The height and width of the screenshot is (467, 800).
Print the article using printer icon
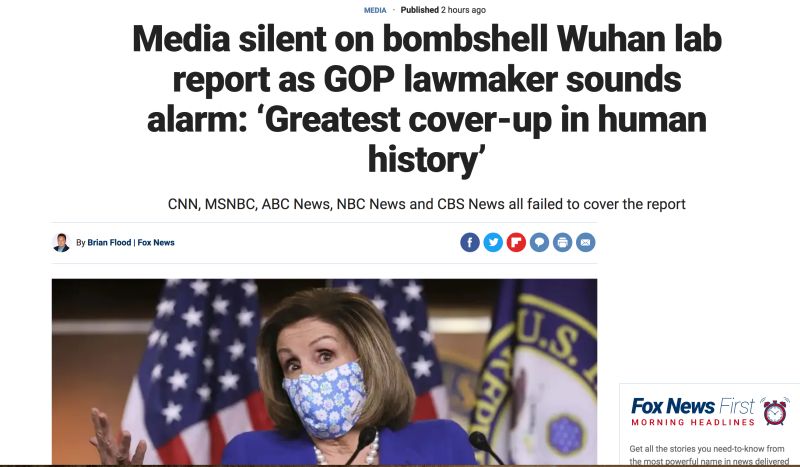[x=563, y=242]
